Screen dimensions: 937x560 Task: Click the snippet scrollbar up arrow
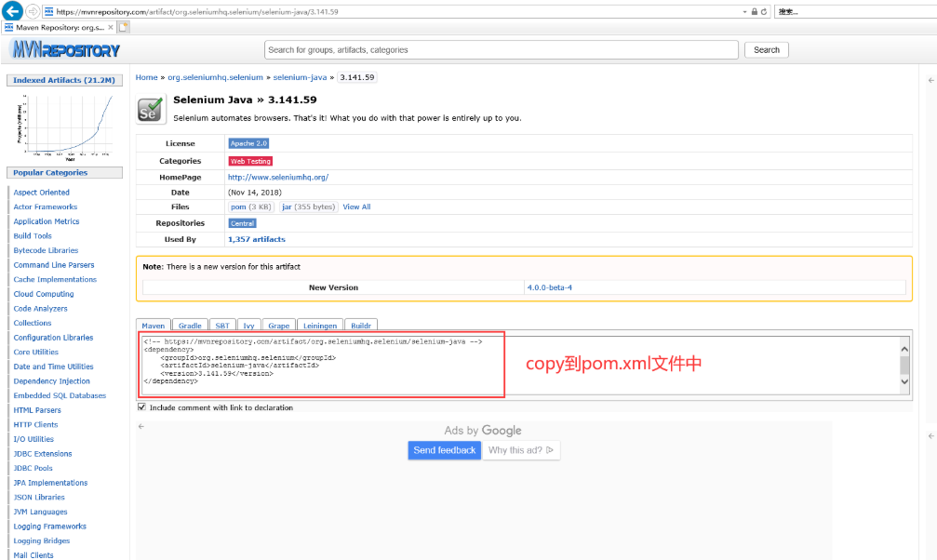(904, 349)
